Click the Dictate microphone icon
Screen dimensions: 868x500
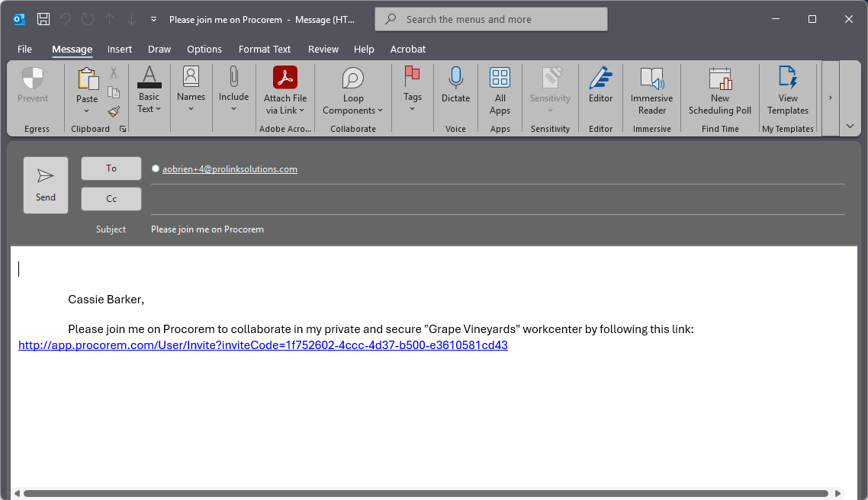pos(455,77)
